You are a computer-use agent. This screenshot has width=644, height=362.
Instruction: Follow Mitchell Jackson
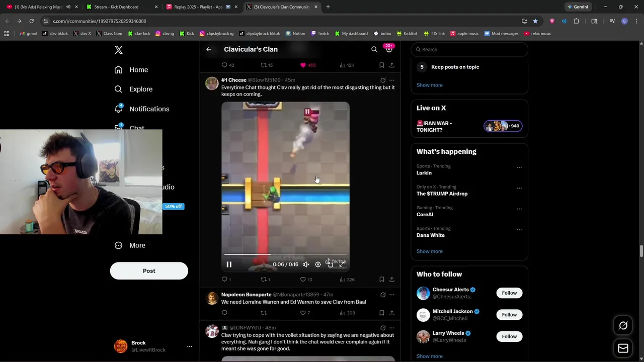pyautogui.click(x=509, y=315)
